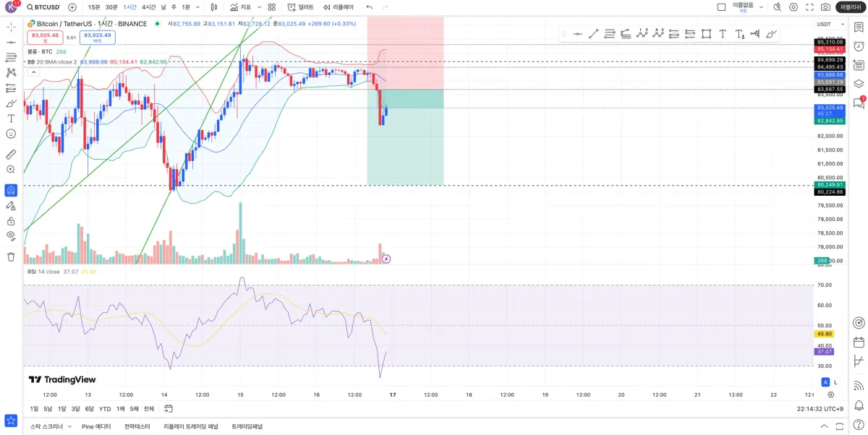Toggle the magnet mode tool

coord(11,191)
